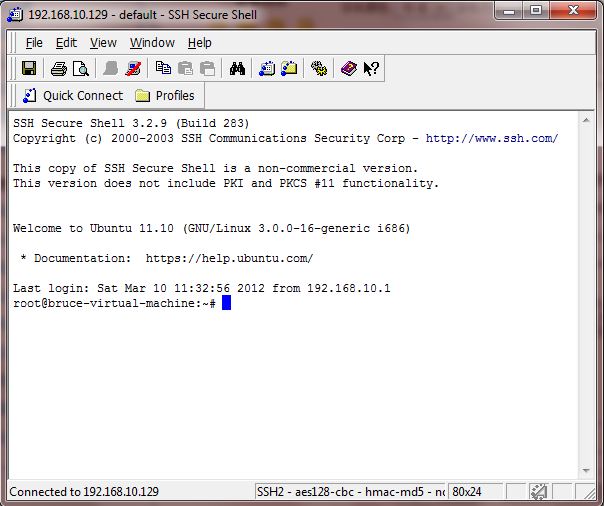This screenshot has width=604, height=506.
Task: Open Print Preview icon
Action: [81, 69]
